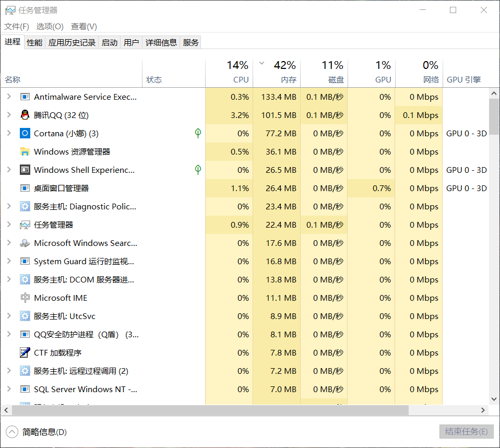
Task: Click the Diagnostic Policy service gear icon
Action: 25,206
